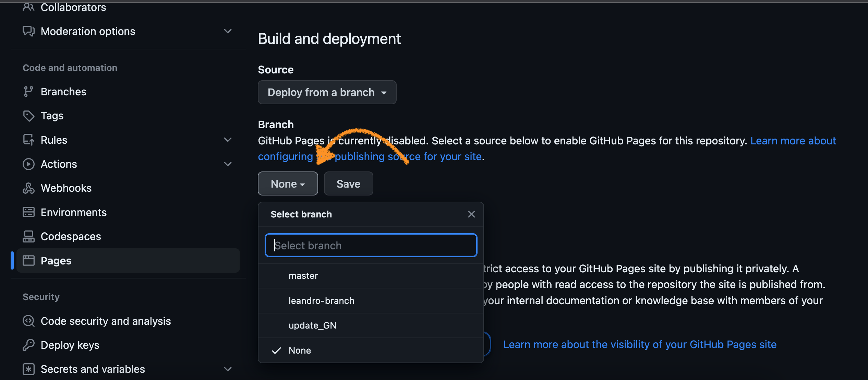
Task: Open Actions settings label
Action: [x=59, y=164]
